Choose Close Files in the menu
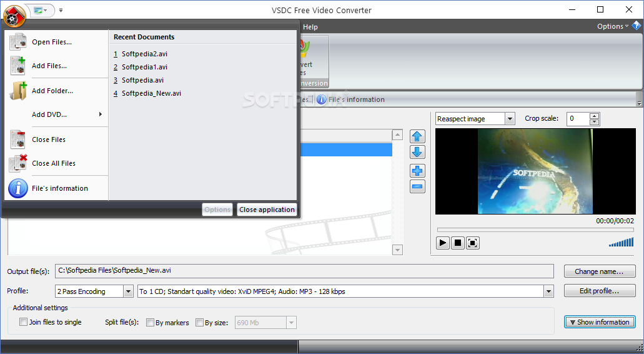The height and width of the screenshot is (354, 644). pos(57,140)
